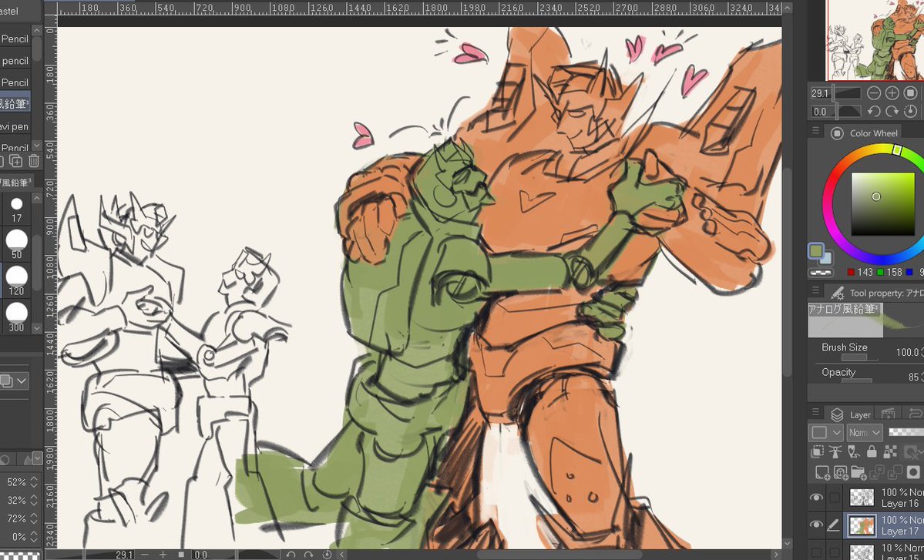Click the New Vector Layer icon

coord(840,472)
